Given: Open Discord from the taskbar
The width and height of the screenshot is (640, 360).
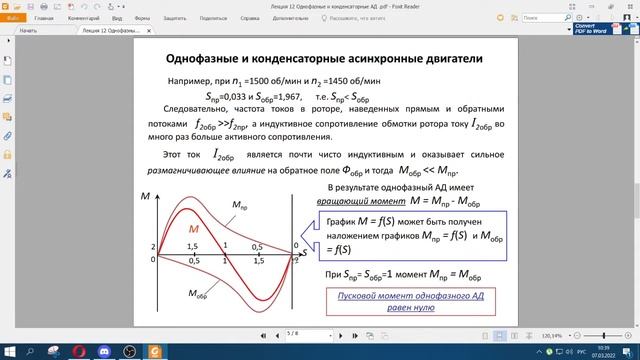Looking at the screenshot, I should point(104,351).
